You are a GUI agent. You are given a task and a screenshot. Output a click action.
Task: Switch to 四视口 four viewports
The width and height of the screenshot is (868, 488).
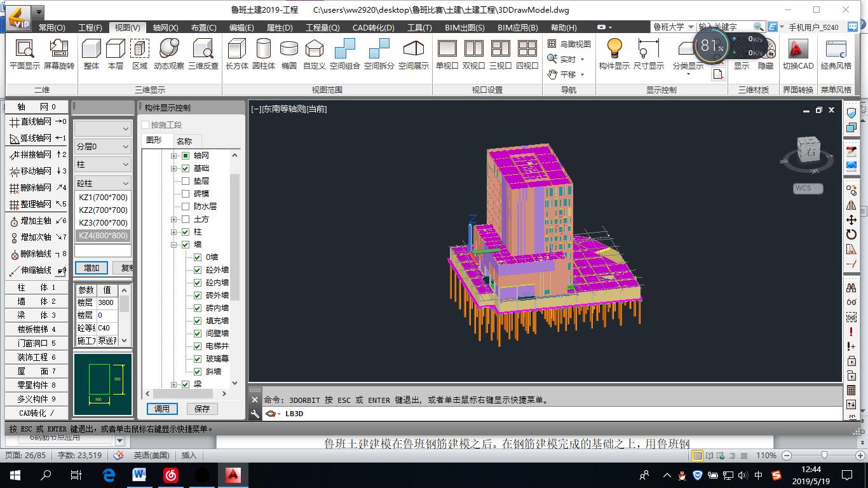click(x=527, y=54)
